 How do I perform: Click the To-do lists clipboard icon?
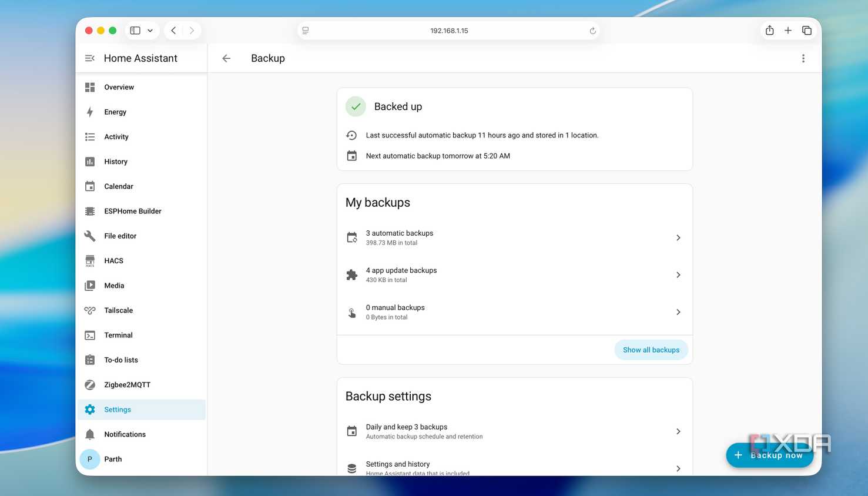coord(90,360)
